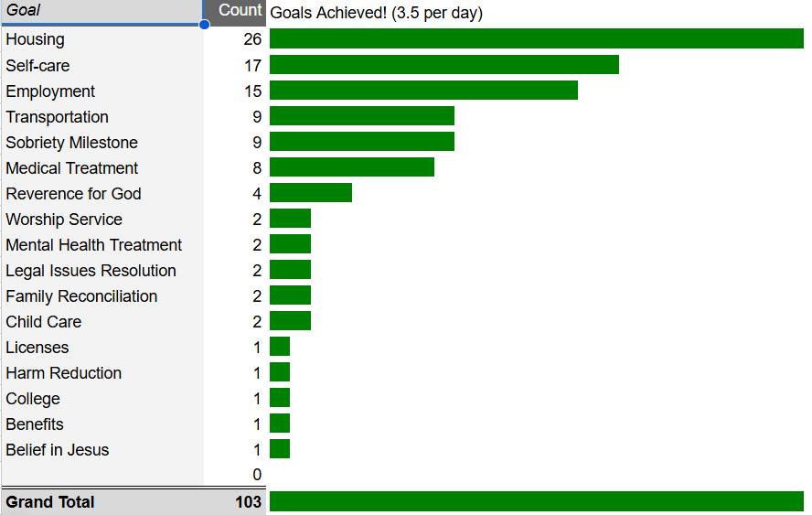Click the Grand Total value 103
812x515 pixels.
[x=248, y=502]
